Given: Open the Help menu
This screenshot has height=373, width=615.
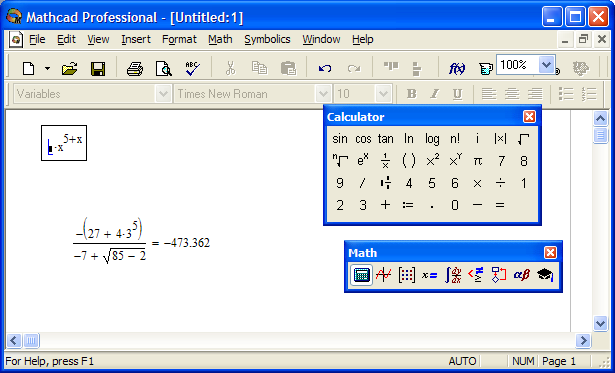Looking at the screenshot, I should (x=362, y=39).
